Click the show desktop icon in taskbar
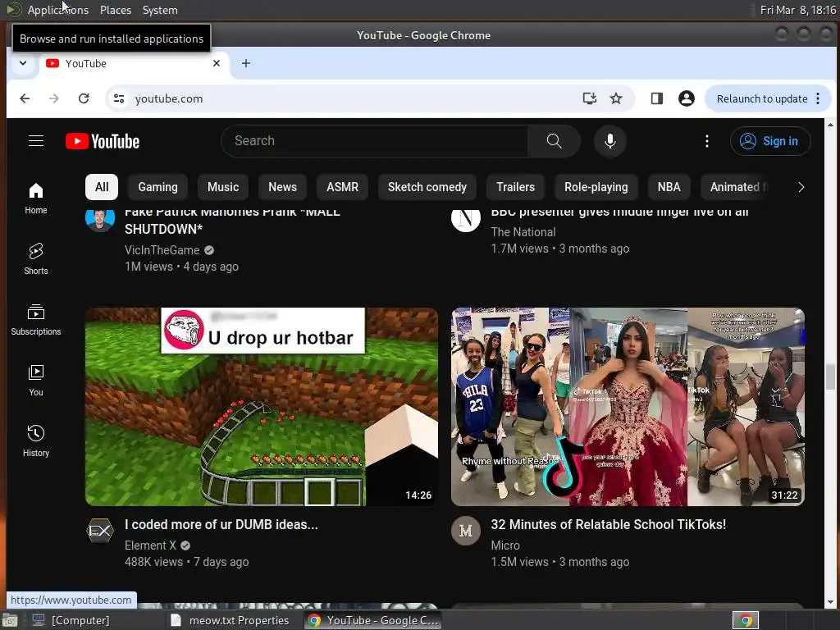Screen dimensions: 840x630 pos(10,620)
